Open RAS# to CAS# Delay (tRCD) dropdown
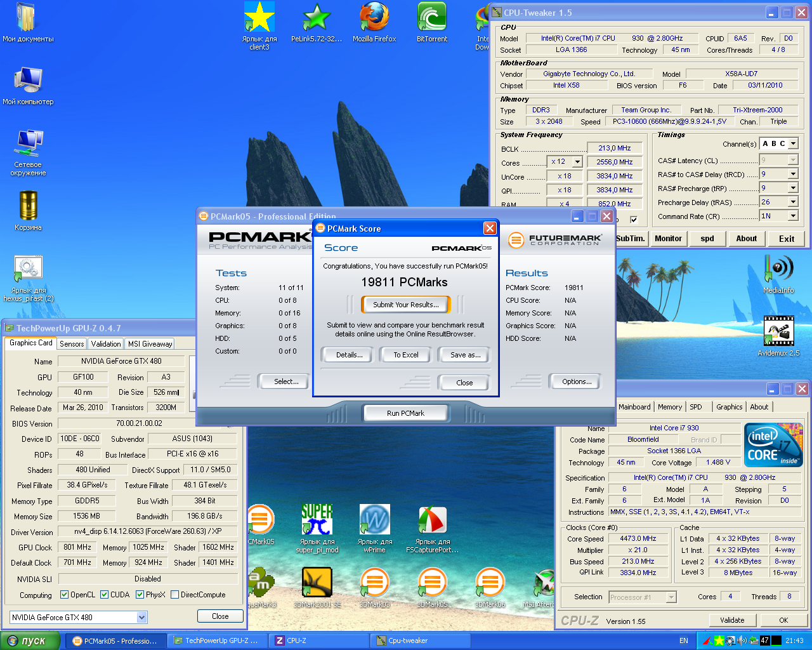 tap(793, 174)
